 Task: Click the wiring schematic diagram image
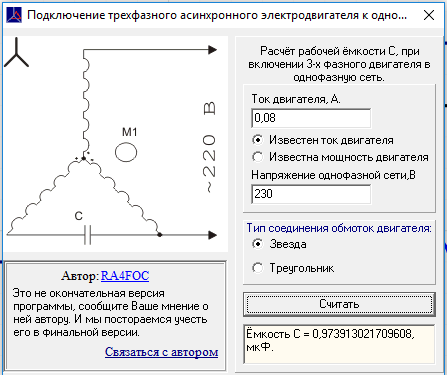point(116,144)
